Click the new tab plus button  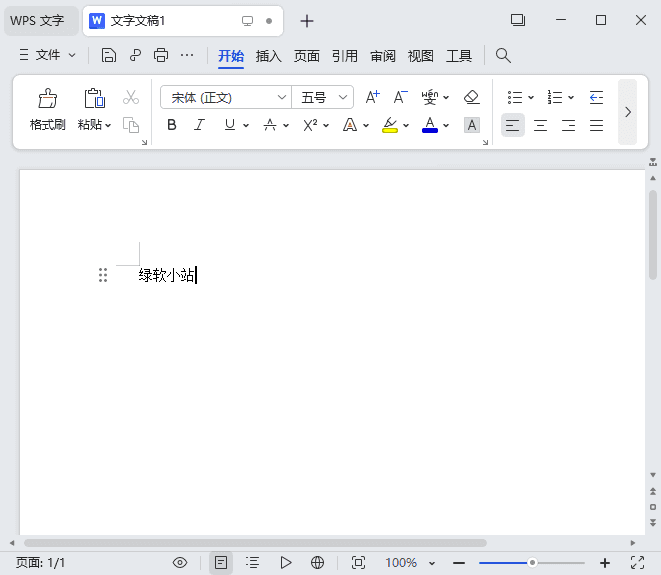tap(307, 21)
